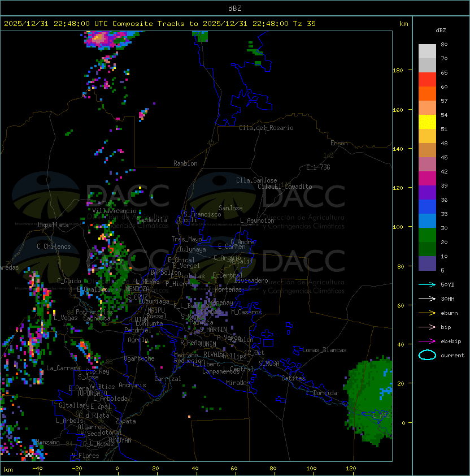The image size is (470, 476).
Task: Pick the light gray 70-80 dBZ swatch
Action: coord(427,51)
